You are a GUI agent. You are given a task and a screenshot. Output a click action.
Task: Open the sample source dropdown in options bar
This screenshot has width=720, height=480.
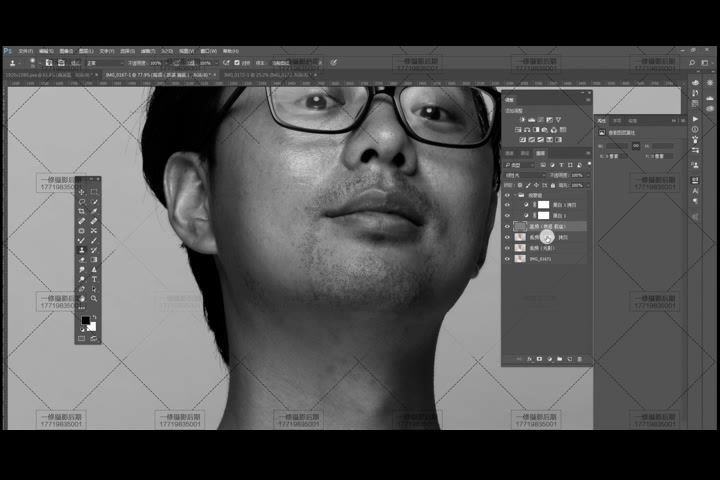[295, 63]
